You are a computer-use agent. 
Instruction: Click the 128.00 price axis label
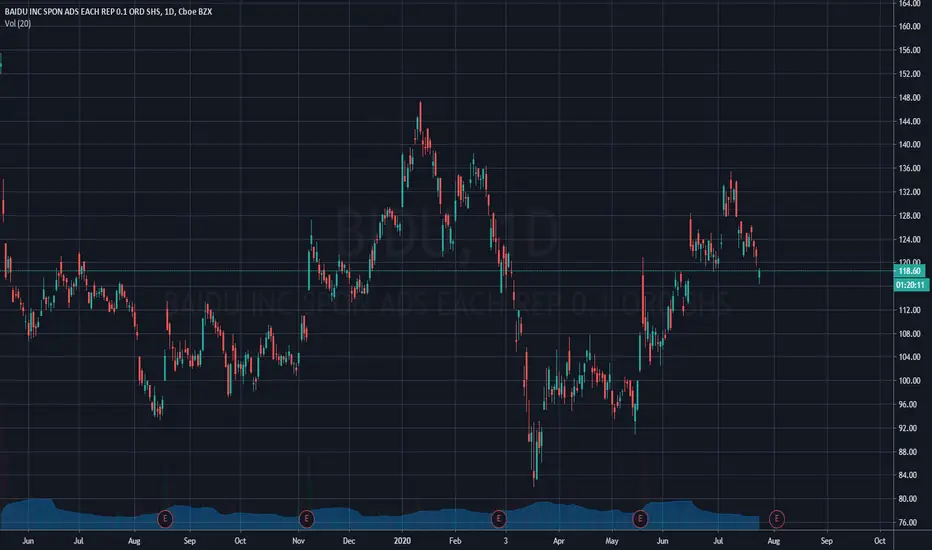point(909,216)
